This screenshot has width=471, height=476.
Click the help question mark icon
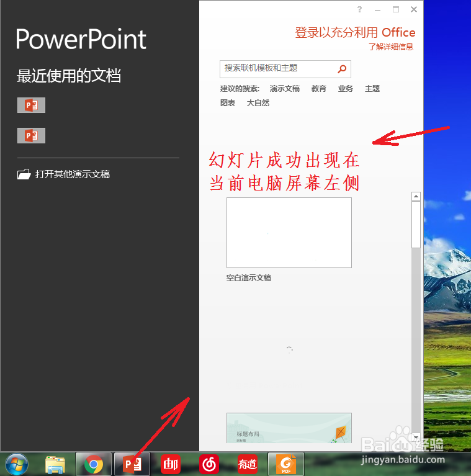coord(359,9)
